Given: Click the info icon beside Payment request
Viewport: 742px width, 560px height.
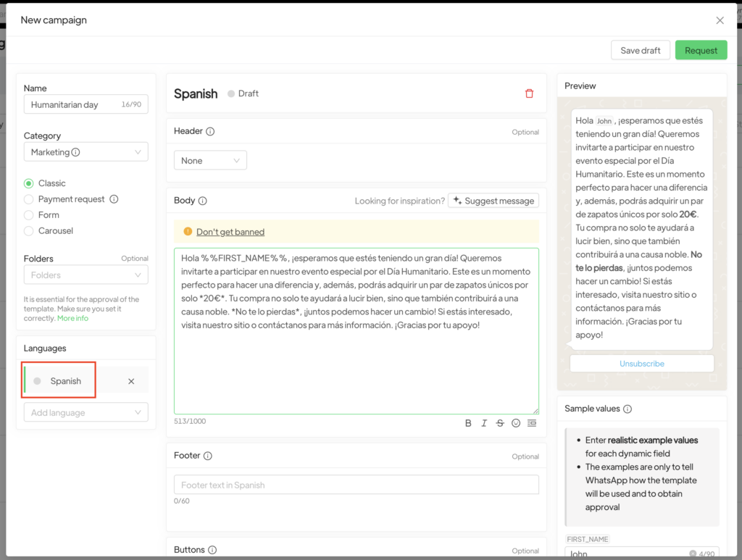Looking at the screenshot, I should pyautogui.click(x=114, y=199).
